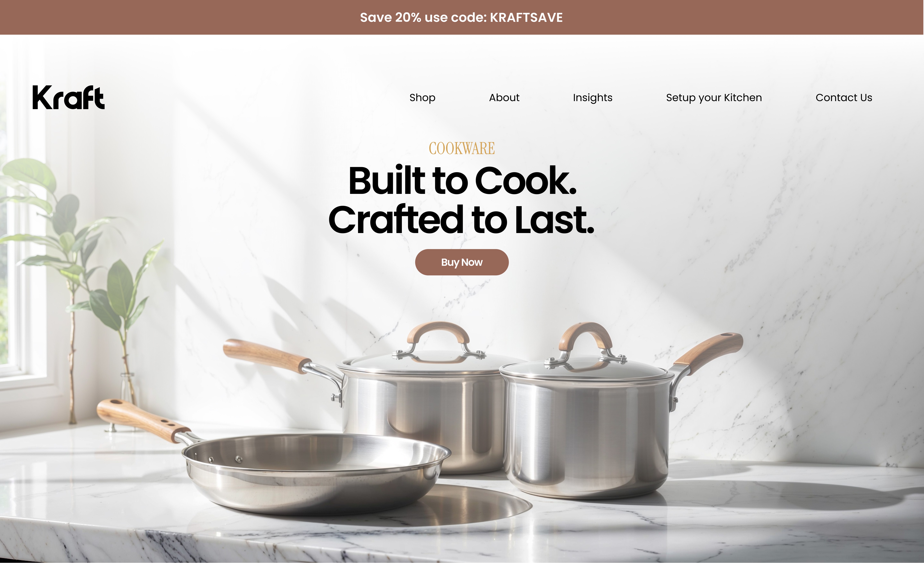Click the Buy Now button
924x563 pixels.
coord(462,262)
